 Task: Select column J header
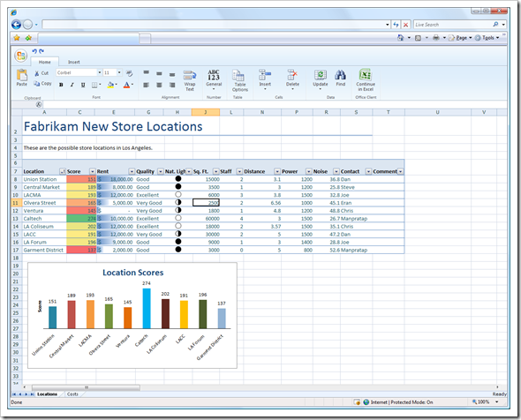(206, 112)
